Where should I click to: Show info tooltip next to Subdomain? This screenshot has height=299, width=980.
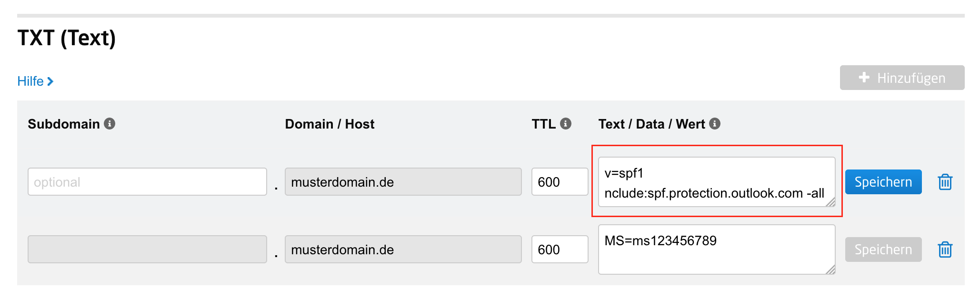pyautogui.click(x=110, y=124)
